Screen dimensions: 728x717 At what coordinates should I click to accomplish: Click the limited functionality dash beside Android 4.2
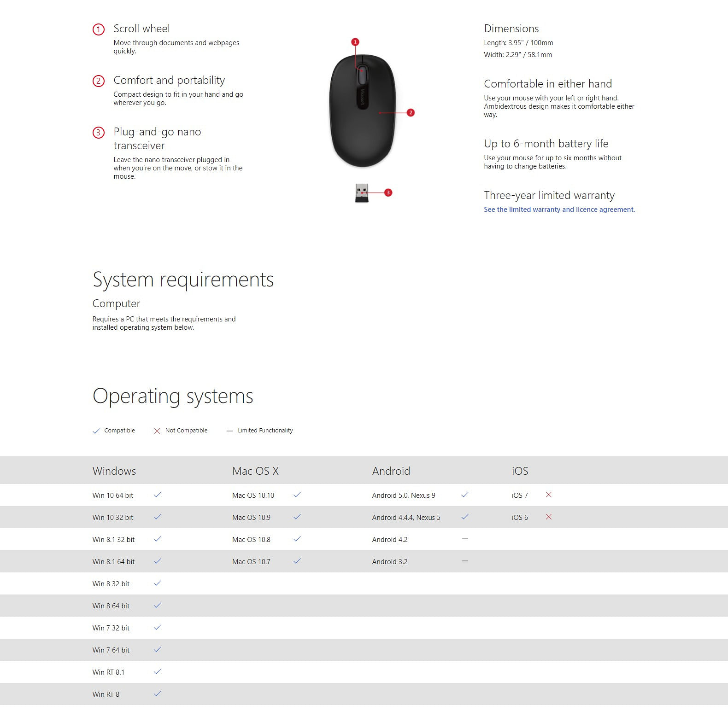[465, 539]
